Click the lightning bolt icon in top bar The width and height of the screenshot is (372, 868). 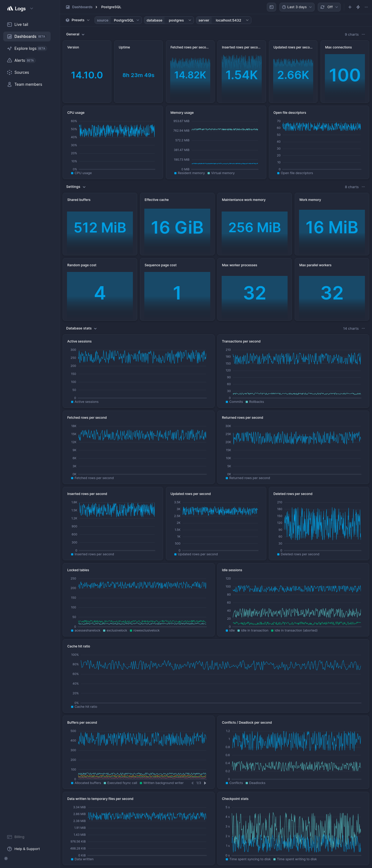358,7
